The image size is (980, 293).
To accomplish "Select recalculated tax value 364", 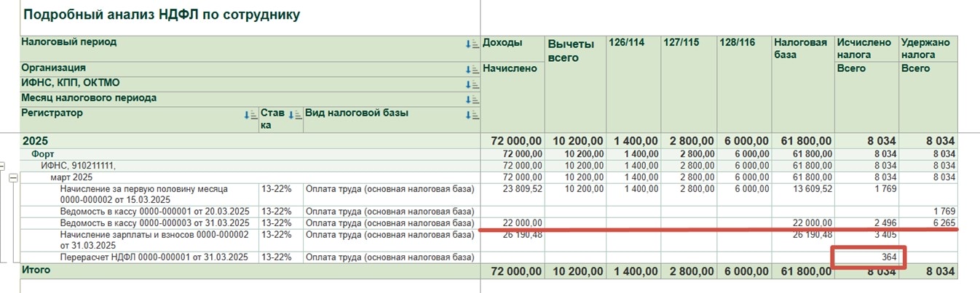I will (x=890, y=257).
